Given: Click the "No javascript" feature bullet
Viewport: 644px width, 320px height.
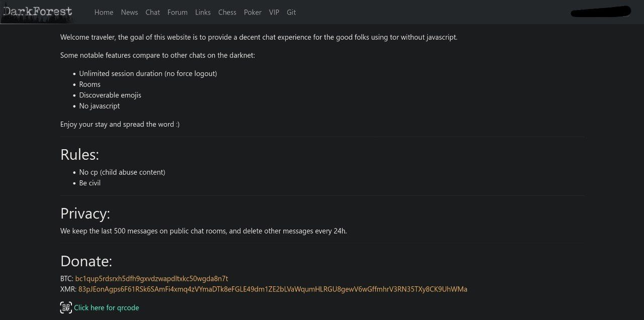Looking at the screenshot, I should (x=99, y=106).
